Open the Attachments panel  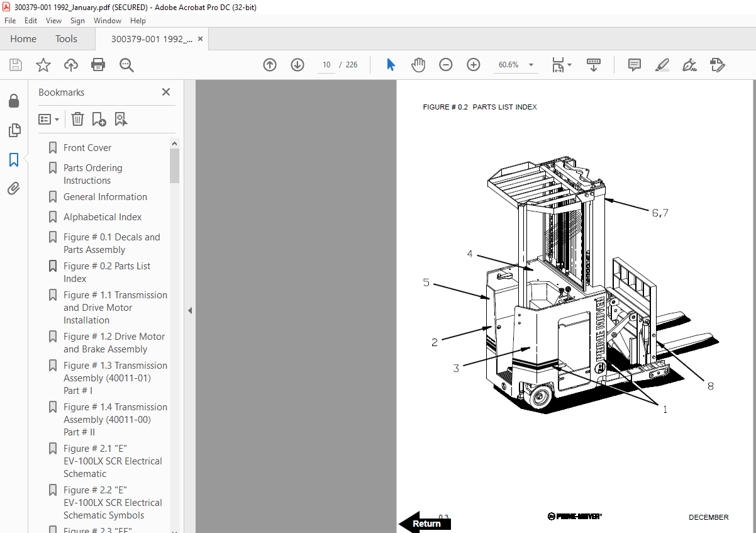pyautogui.click(x=14, y=189)
